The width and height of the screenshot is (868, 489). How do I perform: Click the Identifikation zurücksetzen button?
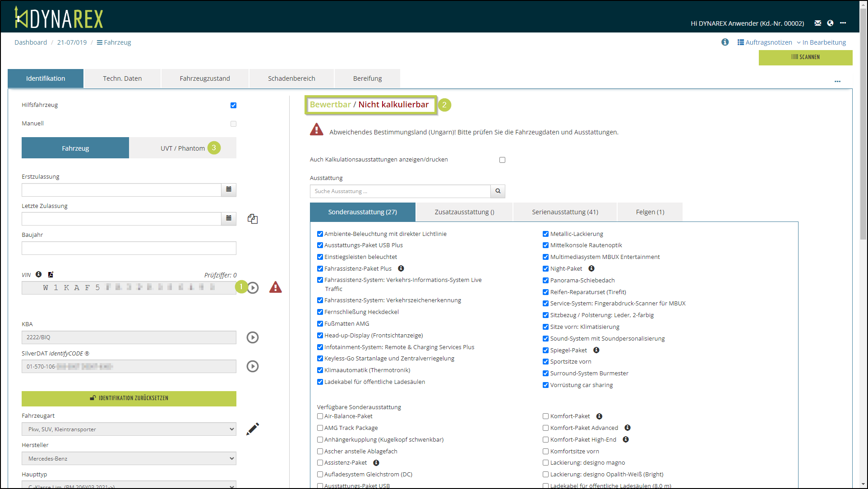point(129,398)
